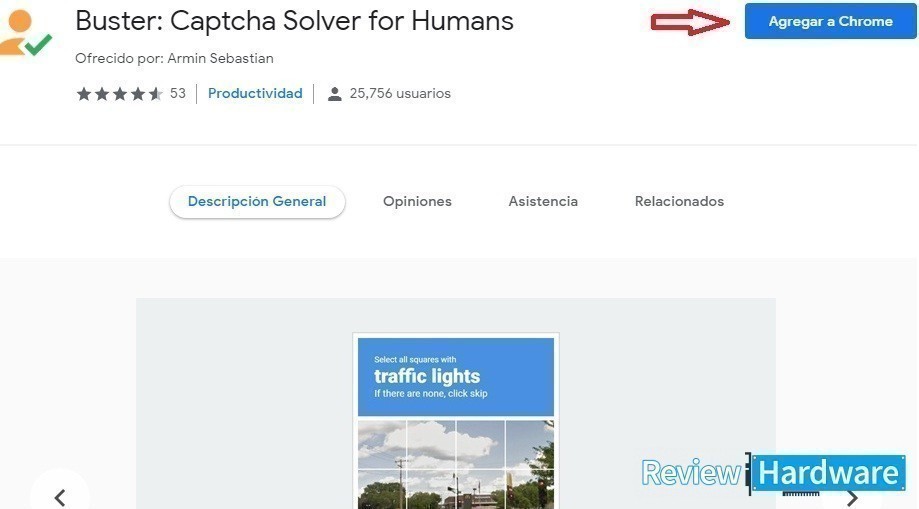Click Ofrecido por: Armin Sebastian text
Viewport: 919px width, 509px height.
[x=174, y=59]
